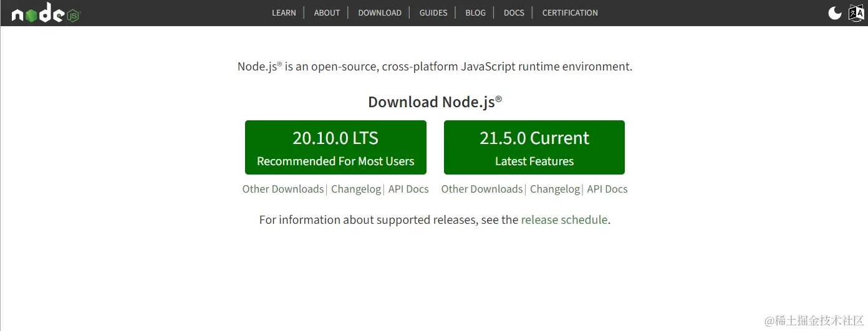
Task: View Changelog for 21.5.0 Current
Action: click(555, 189)
